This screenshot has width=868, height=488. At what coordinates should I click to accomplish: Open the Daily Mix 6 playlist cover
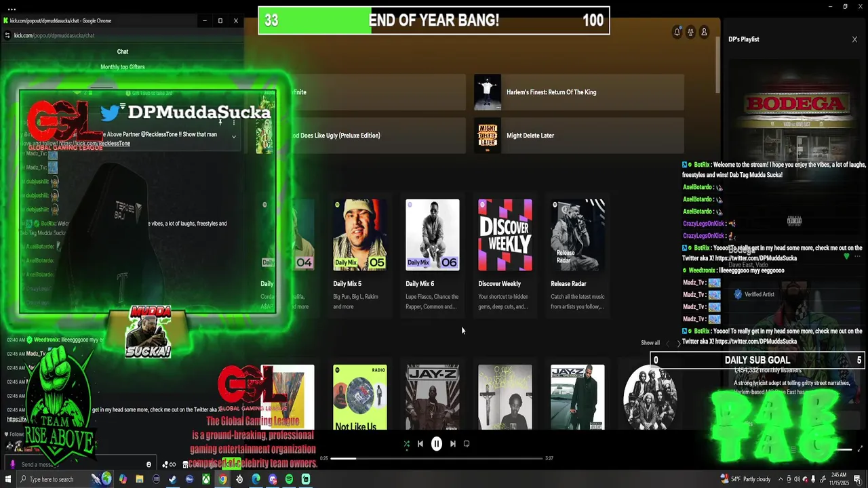tap(433, 235)
